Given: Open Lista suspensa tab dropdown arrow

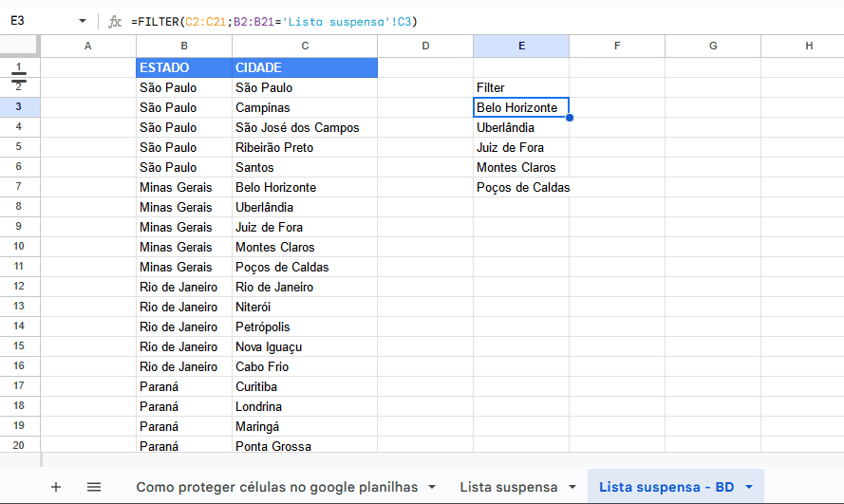Looking at the screenshot, I should (x=572, y=487).
